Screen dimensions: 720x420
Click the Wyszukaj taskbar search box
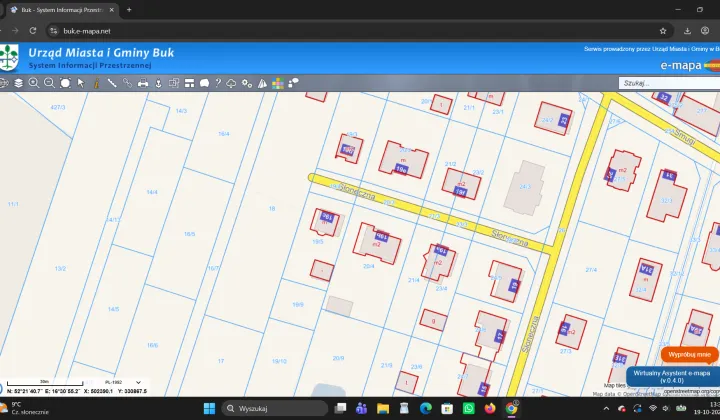pos(275,409)
